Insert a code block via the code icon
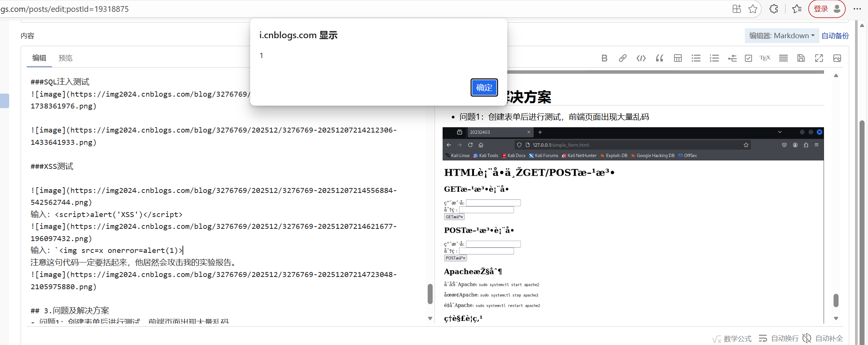868x345 pixels. tap(641, 58)
